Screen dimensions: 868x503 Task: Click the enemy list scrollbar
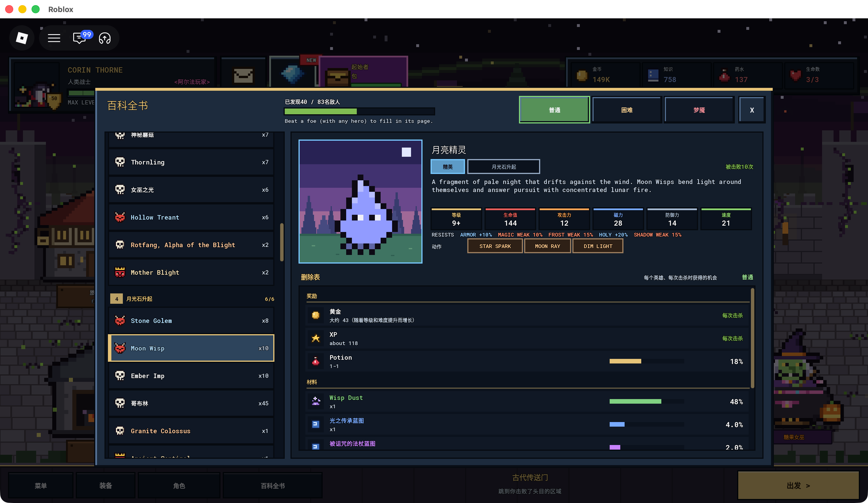click(281, 242)
